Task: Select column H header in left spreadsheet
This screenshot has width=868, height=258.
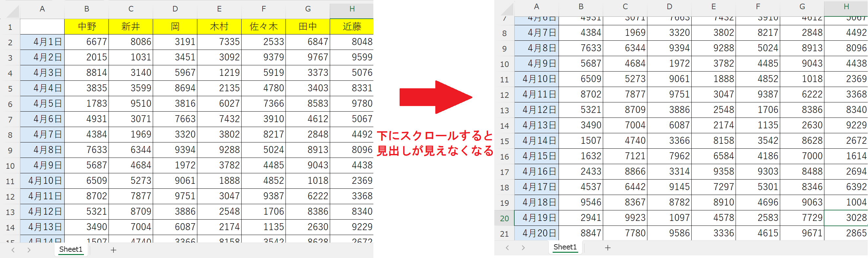Action: click(352, 9)
